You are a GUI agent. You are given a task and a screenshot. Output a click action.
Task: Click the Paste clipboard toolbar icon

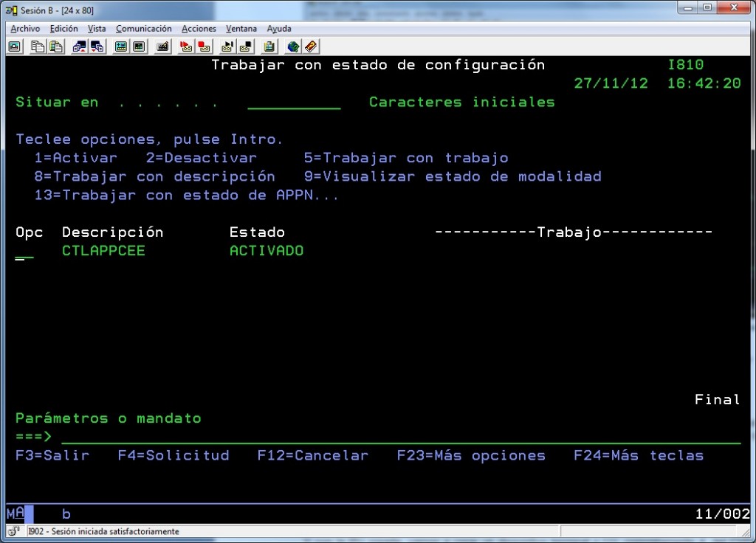point(56,46)
